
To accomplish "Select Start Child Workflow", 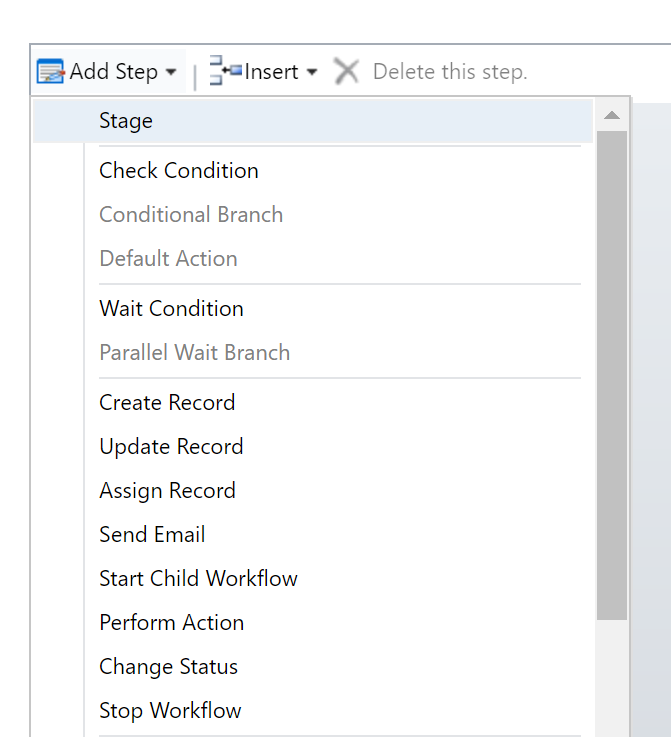I will (x=198, y=579).
